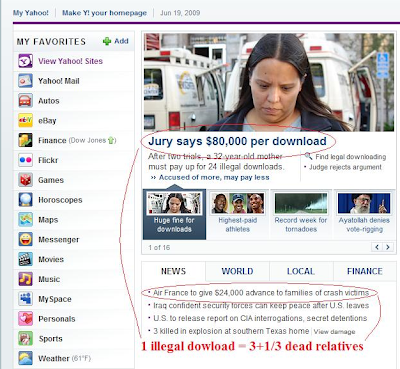Click the Personals text link
The image size is (400, 369).
click(57, 319)
